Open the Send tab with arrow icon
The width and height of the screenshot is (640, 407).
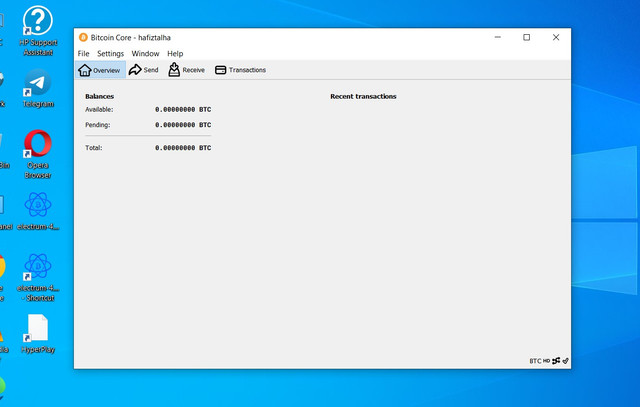tap(143, 70)
